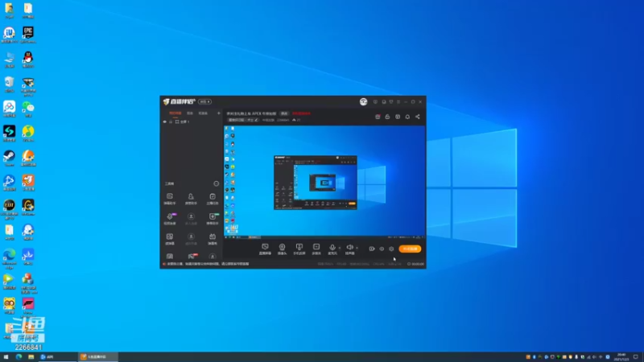Open the Baidu Netdisk desktop shortcut
Image resolution: width=644 pixels, height=362 pixels.
pos(9,109)
